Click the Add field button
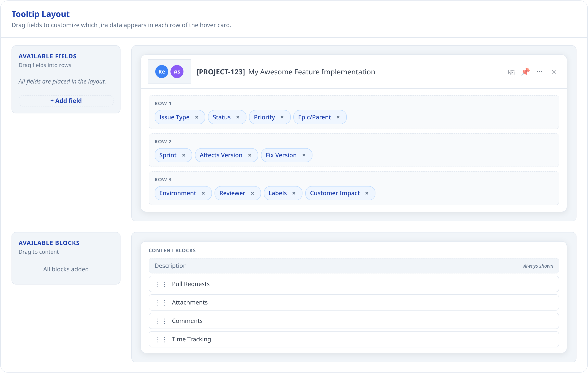The height and width of the screenshot is (373, 588). point(66,101)
